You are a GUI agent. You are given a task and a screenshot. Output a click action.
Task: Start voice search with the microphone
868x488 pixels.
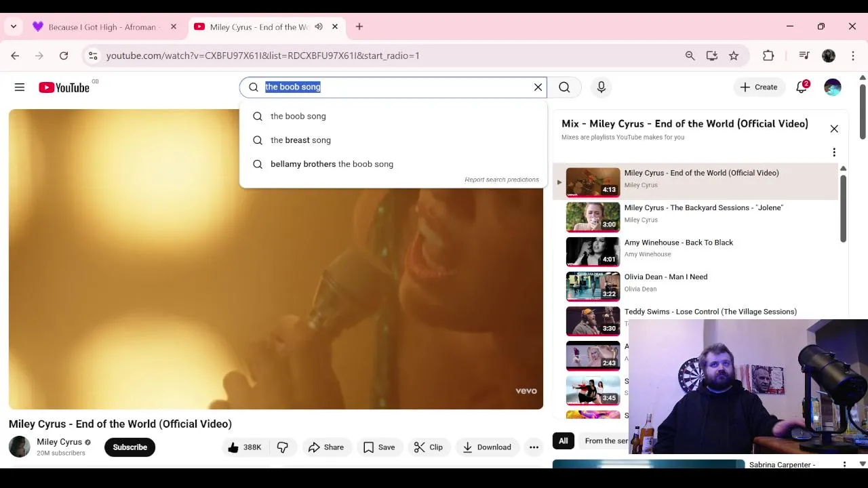[x=601, y=87]
